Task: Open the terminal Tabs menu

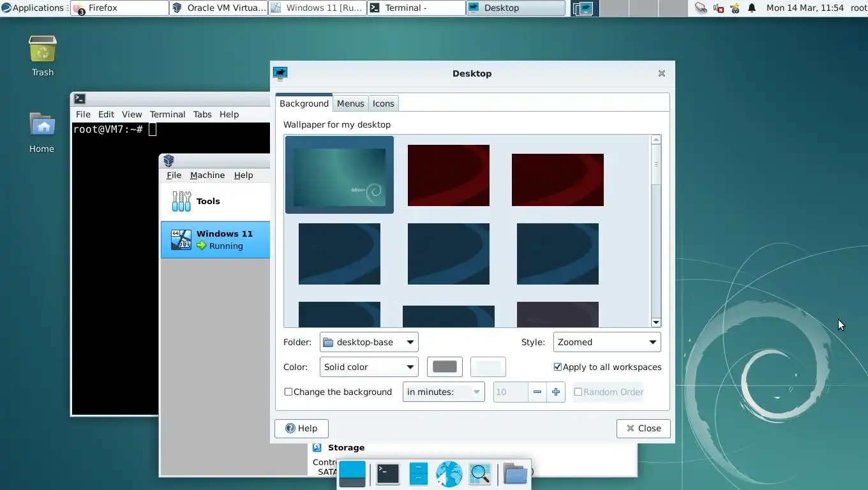Action: (x=202, y=114)
